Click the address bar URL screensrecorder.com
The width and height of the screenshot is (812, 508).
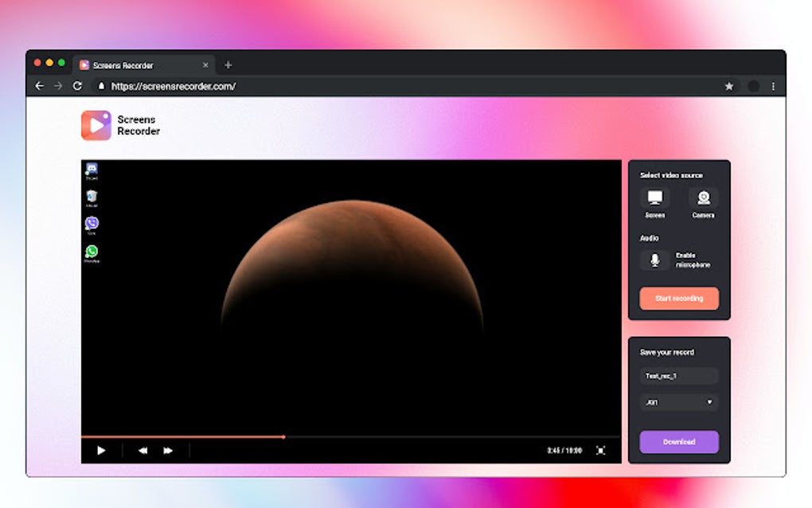pyautogui.click(x=174, y=86)
